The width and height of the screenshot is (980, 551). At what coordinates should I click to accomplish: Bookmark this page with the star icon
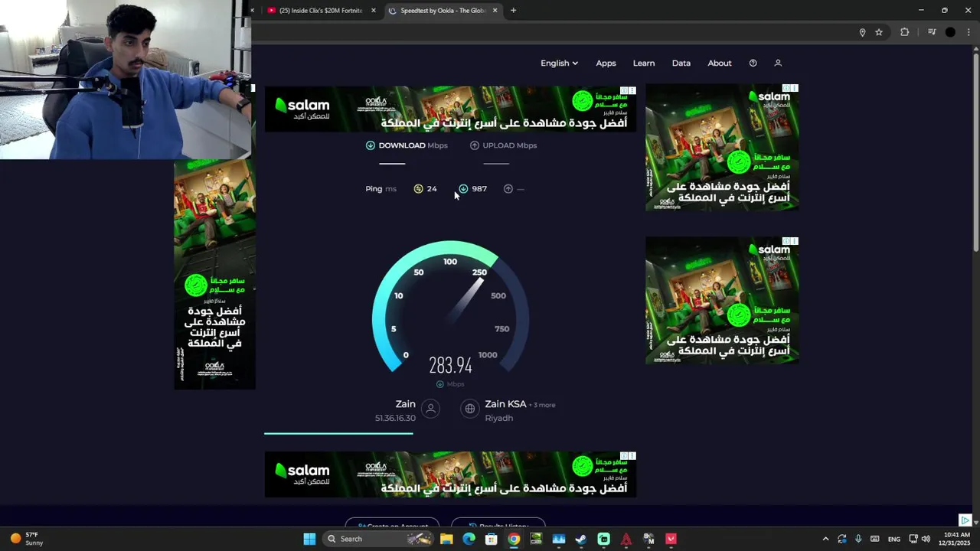pyautogui.click(x=879, y=32)
